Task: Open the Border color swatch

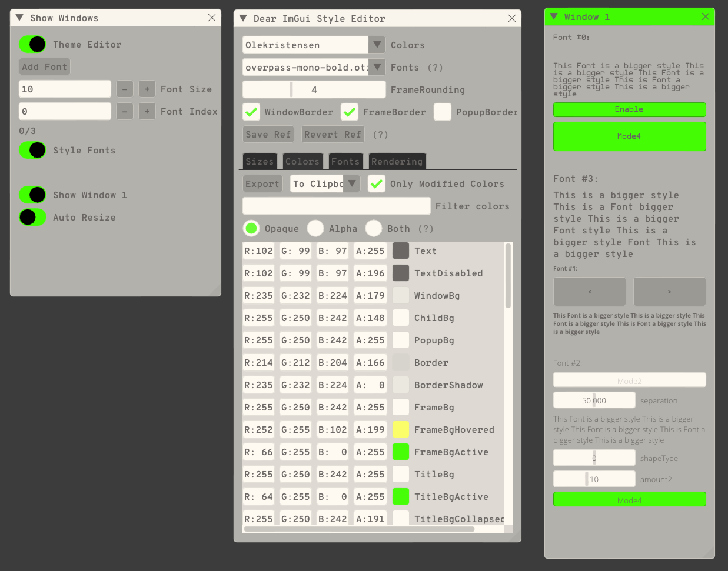Action: (401, 362)
